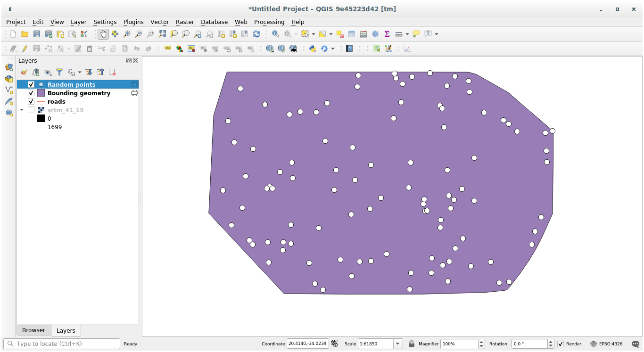Click the Zoom Full extent icon
The height and width of the screenshot is (352, 644).
(x=162, y=34)
